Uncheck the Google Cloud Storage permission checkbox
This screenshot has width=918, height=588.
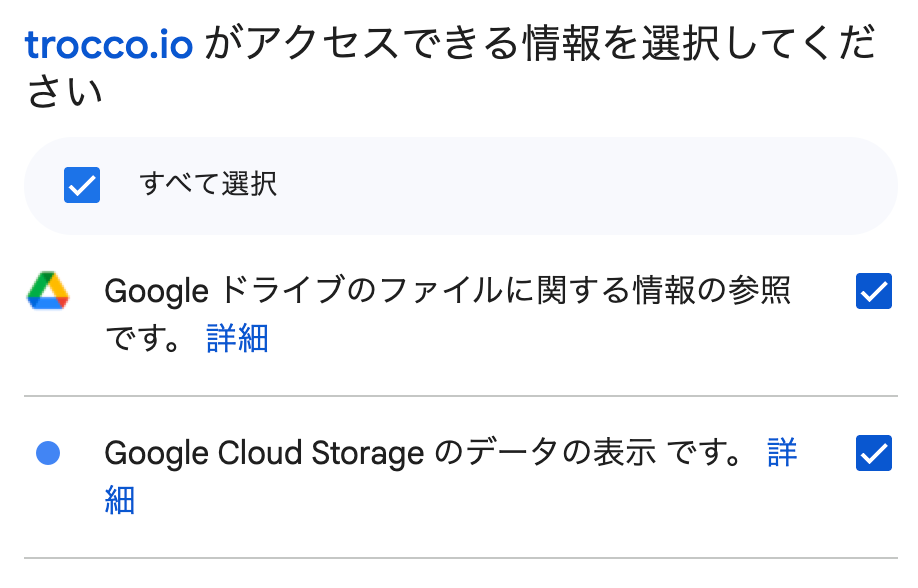point(874,453)
